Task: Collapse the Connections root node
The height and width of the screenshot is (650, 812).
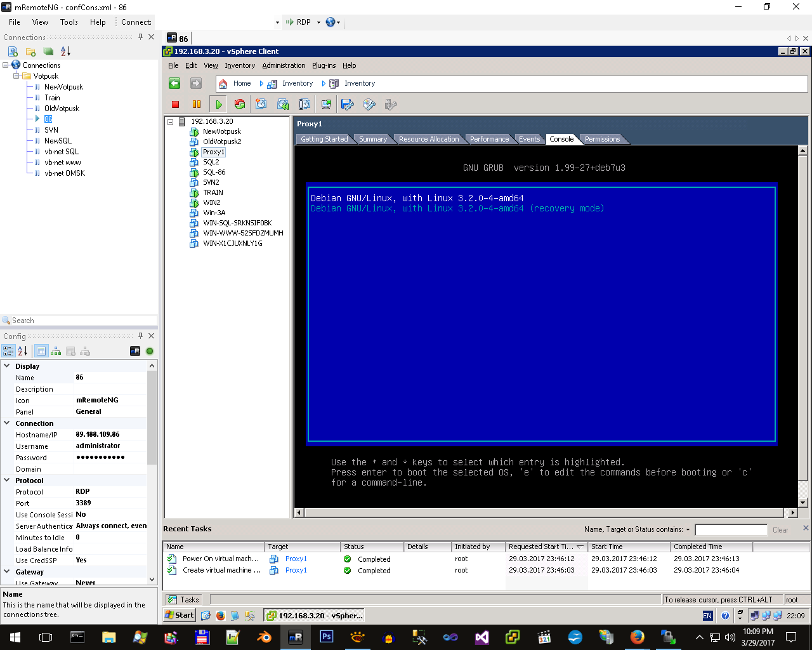Action: 6,65
